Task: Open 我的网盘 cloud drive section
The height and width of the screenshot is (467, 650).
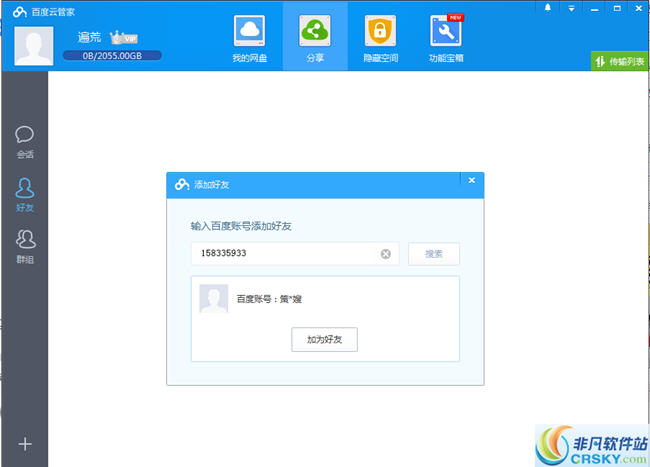Action: 250,39
